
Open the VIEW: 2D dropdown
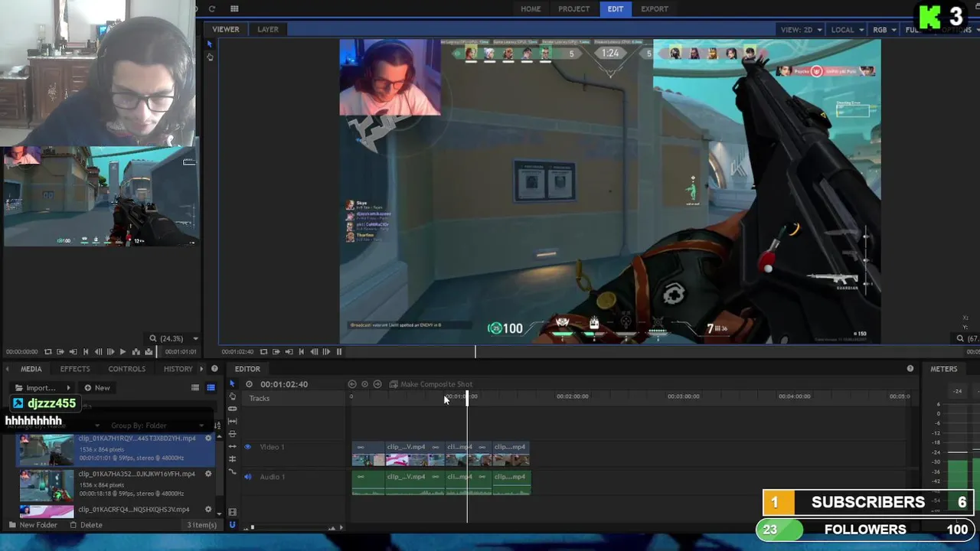coord(801,30)
